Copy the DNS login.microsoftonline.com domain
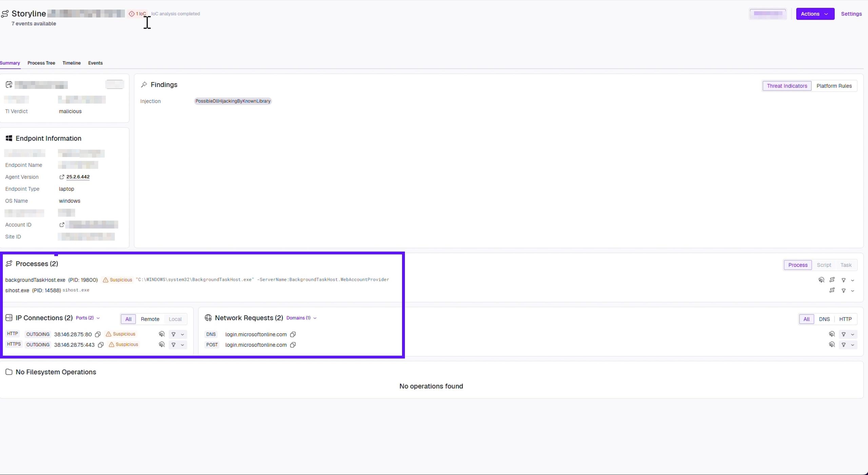This screenshot has height=475, width=868. (x=293, y=335)
